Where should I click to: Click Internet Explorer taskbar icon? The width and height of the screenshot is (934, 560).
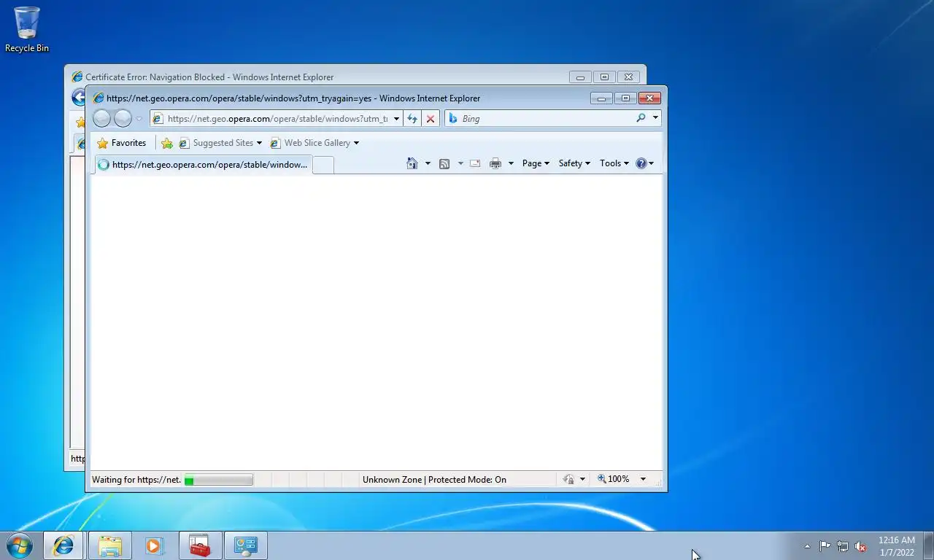[x=63, y=545]
